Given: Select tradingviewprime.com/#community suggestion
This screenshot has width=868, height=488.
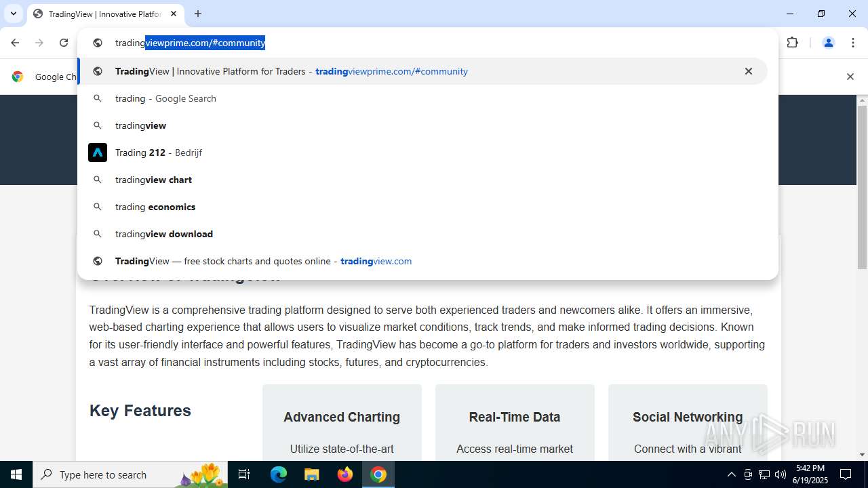Looking at the screenshot, I should (422, 71).
